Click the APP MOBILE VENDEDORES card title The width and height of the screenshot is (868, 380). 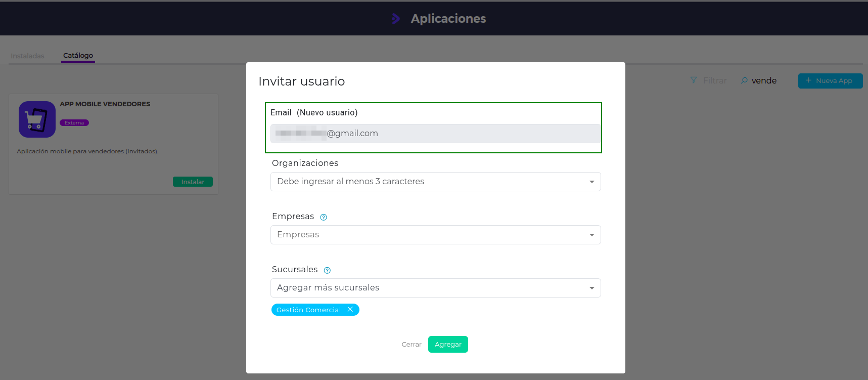[x=105, y=104]
